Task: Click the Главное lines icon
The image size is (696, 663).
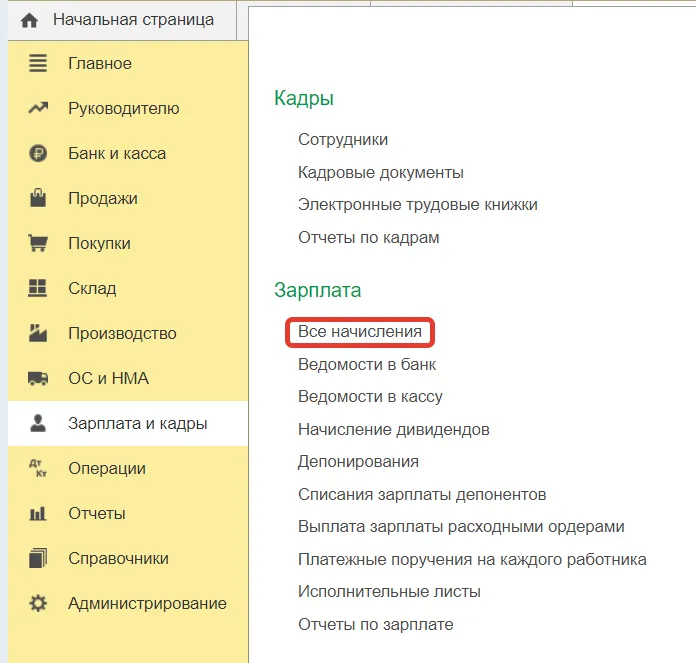Action: pos(38,63)
